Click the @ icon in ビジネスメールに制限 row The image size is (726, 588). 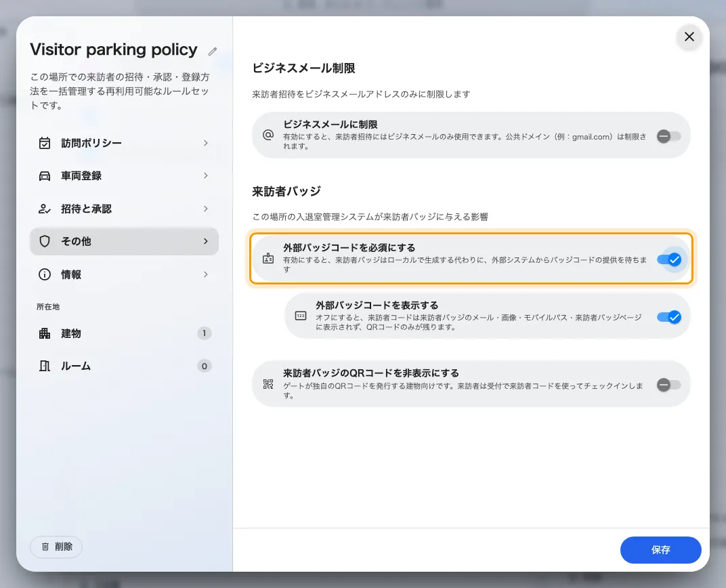[268, 135]
